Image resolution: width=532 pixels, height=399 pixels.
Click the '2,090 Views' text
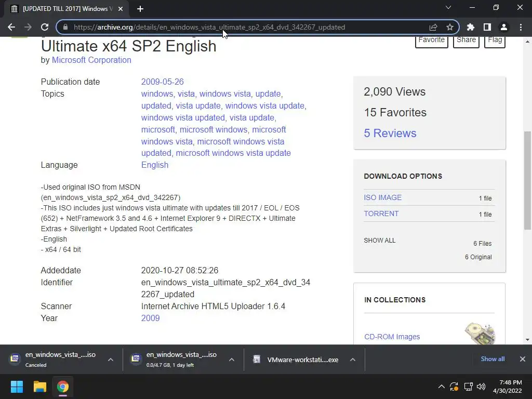click(395, 91)
